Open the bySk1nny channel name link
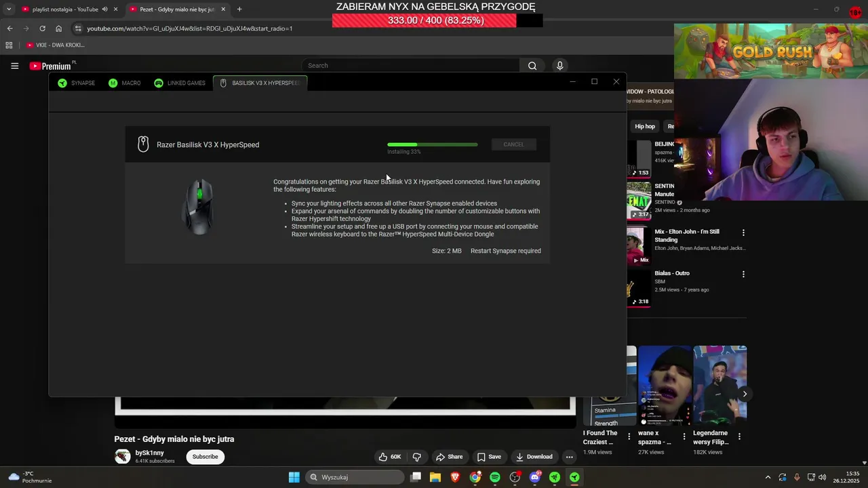 tap(149, 453)
